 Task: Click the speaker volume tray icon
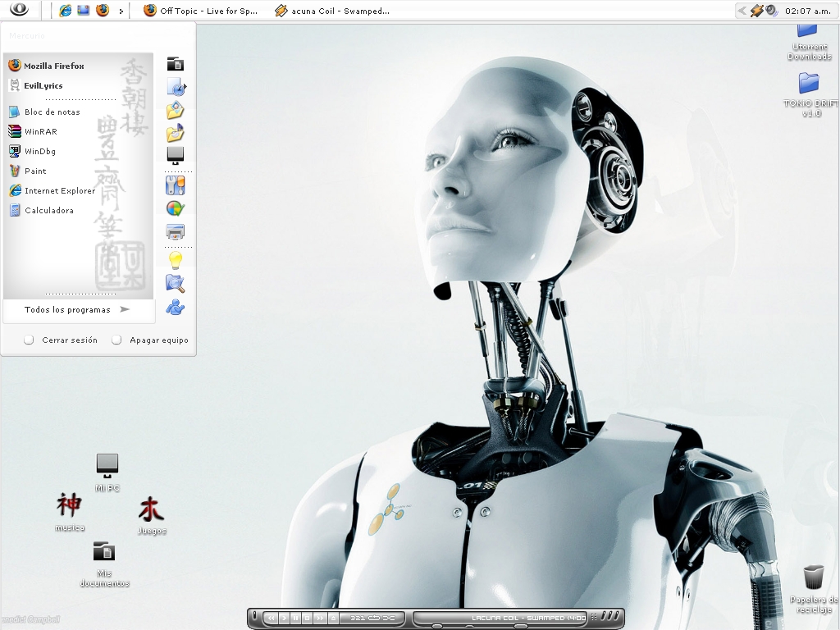(x=771, y=10)
